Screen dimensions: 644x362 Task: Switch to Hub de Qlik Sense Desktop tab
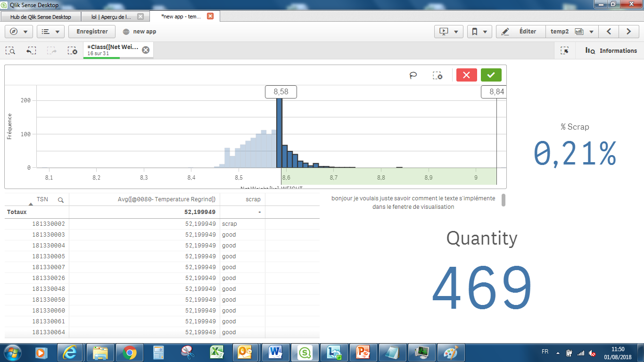[41, 16]
